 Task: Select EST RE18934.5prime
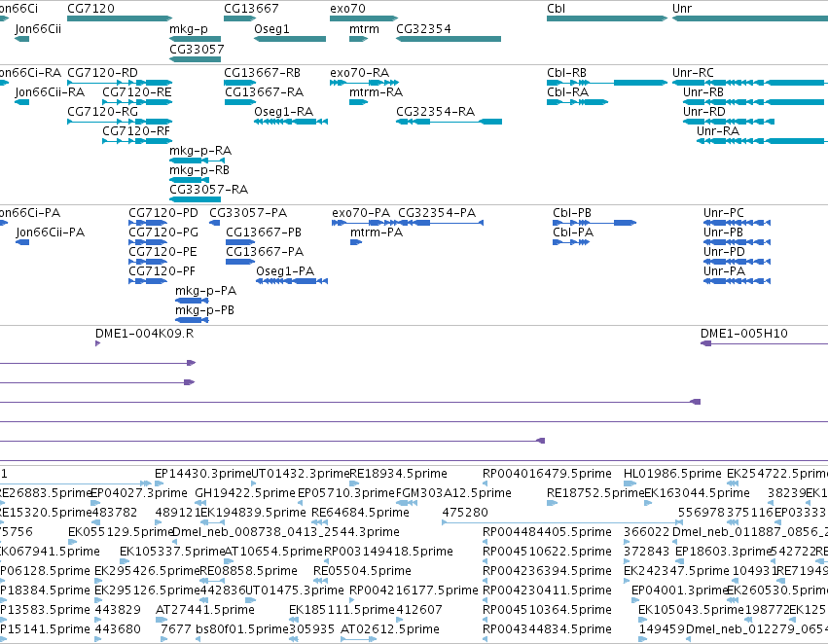coord(399,474)
